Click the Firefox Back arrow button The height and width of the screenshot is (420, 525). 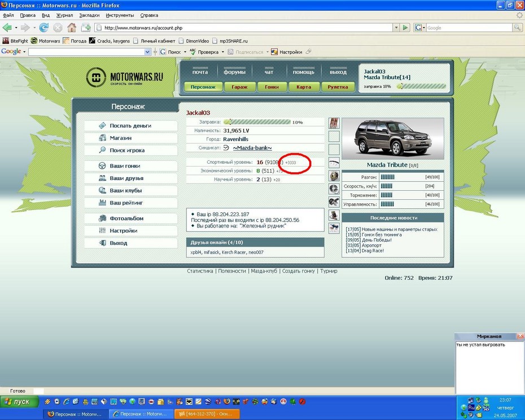click(x=7, y=28)
